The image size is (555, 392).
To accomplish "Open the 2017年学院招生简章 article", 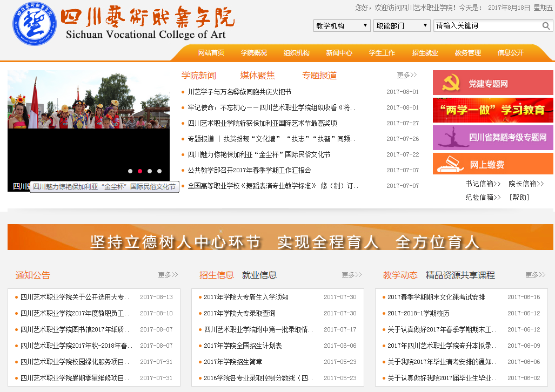I will 233,362.
